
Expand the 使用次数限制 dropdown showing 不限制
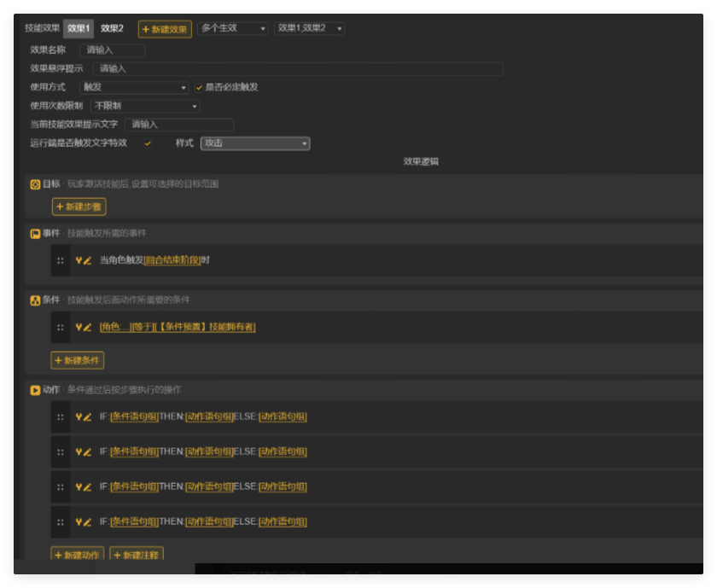pos(144,106)
